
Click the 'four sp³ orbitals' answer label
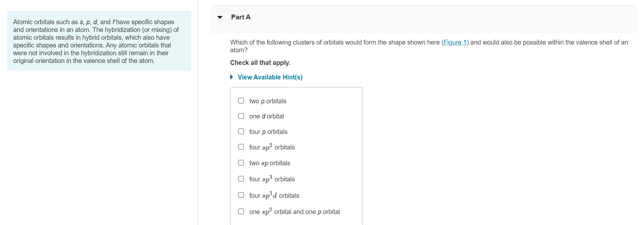[272, 179]
